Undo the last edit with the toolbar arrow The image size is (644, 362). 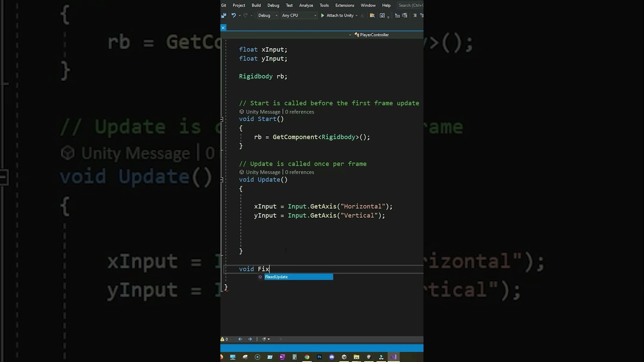click(x=233, y=16)
